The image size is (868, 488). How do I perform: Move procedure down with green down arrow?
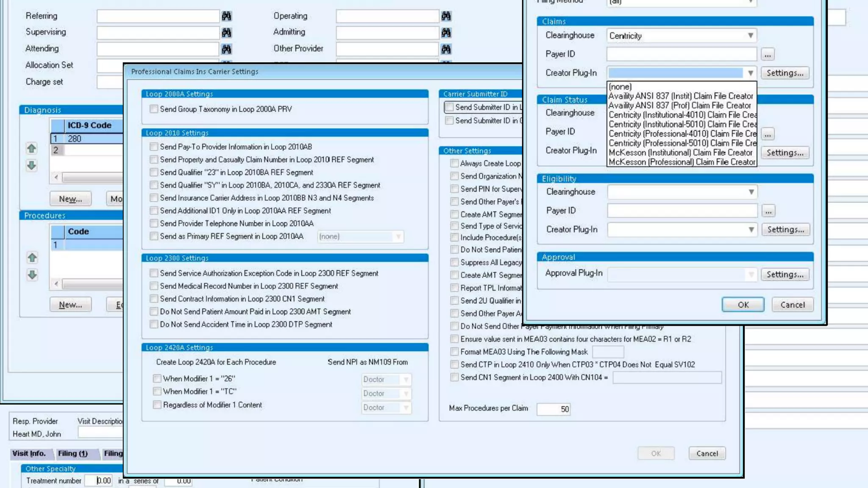pyautogui.click(x=32, y=274)
